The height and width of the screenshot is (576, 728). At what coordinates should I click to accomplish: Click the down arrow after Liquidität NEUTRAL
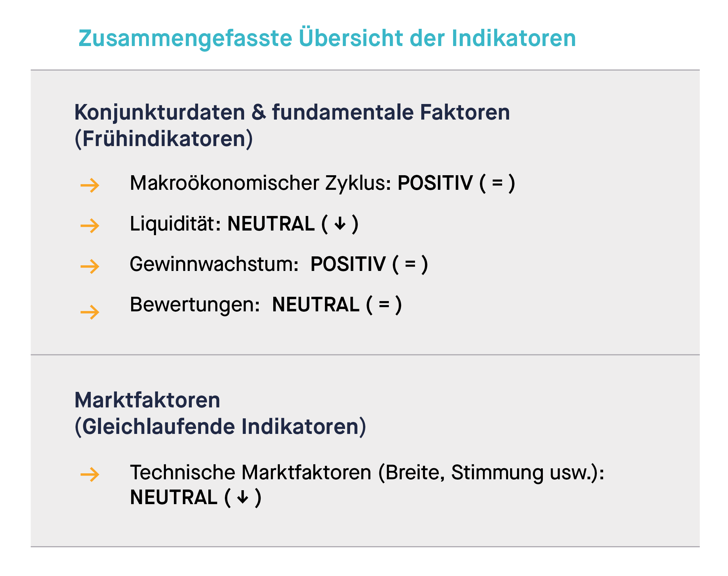[340, 224]
